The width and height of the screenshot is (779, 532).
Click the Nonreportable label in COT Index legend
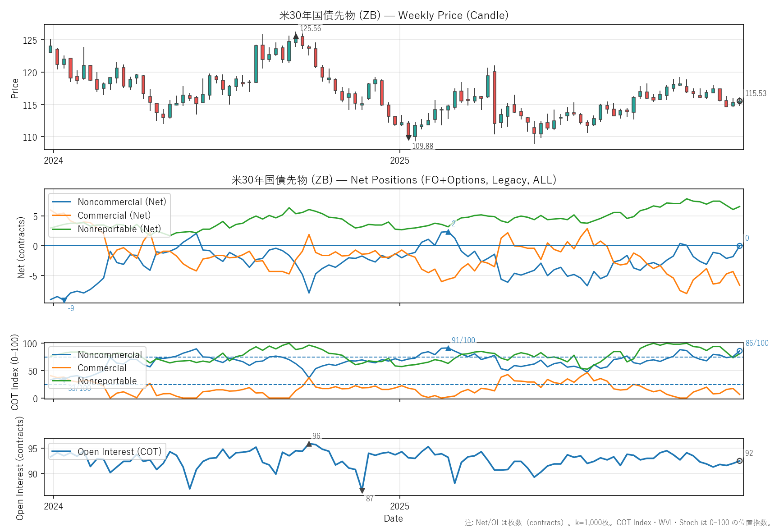107,381
